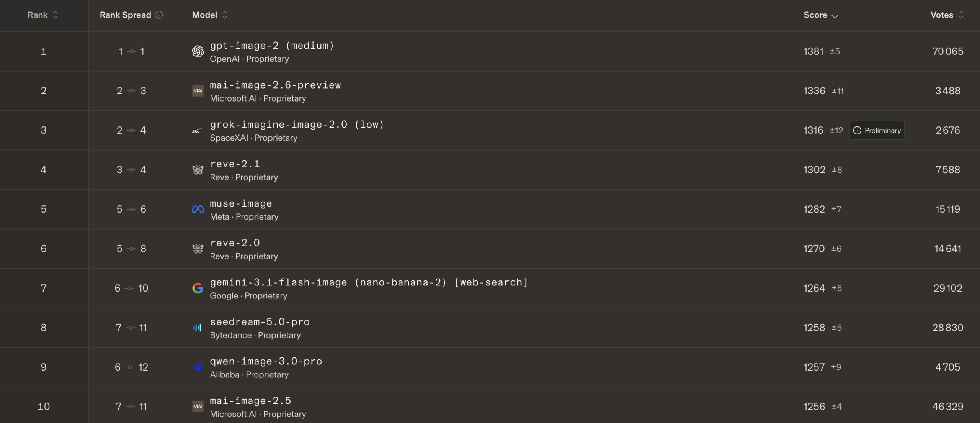Image resolution: width=980 pixels, height=423 pixels.
Task: Click the Bytedance logo beside seedream-5.0-pro
Action: [197, 328]
